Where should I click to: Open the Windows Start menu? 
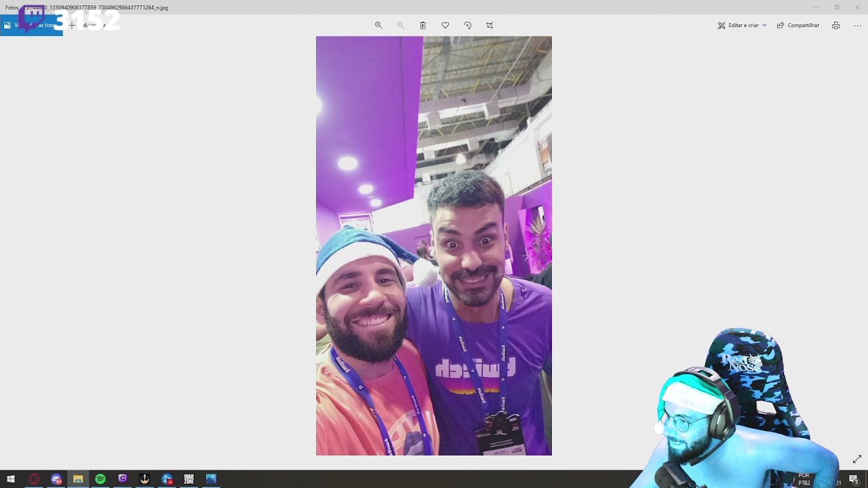click(x=11, y=479)
